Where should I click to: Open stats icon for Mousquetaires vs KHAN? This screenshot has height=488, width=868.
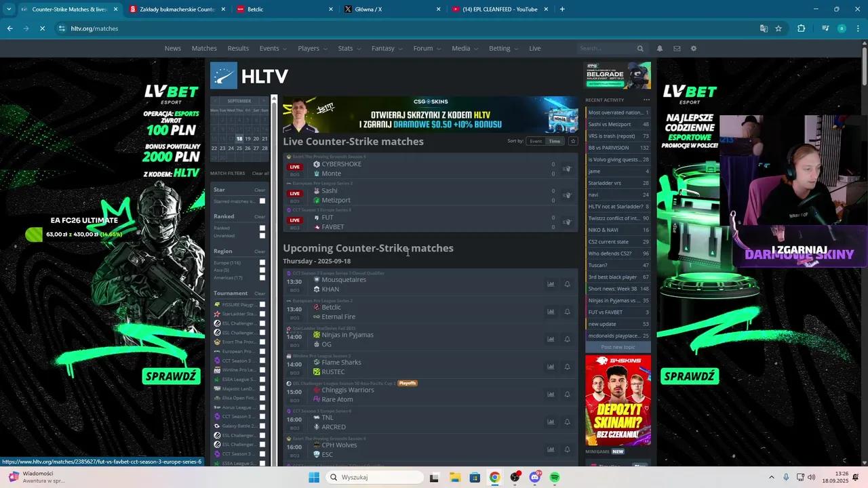(x=551, y=284)
